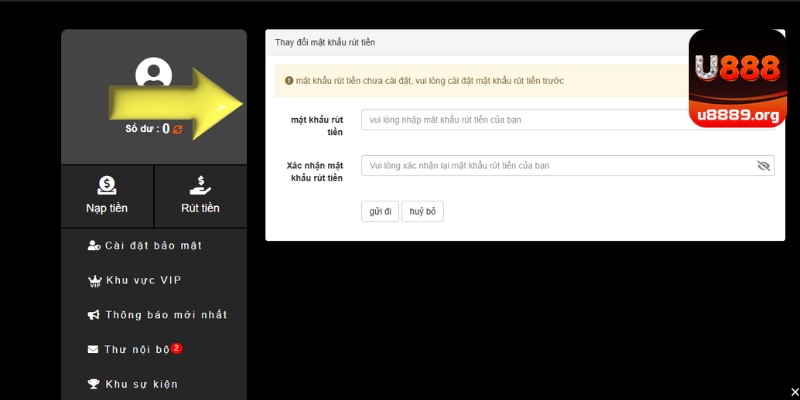Click the Xác nhận mật khẩu rút tiền field
Viewport: 800px width, 400px height.
click(555, 166)
